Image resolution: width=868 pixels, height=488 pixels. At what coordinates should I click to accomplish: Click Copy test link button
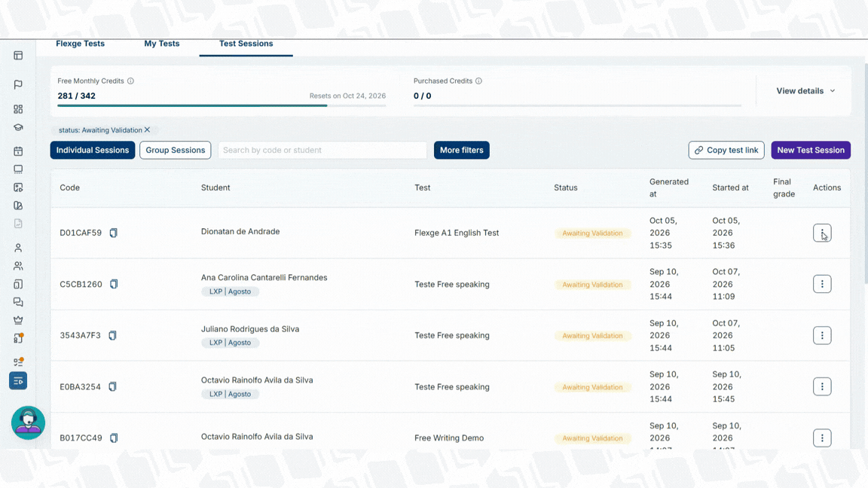tap(726, 150)
